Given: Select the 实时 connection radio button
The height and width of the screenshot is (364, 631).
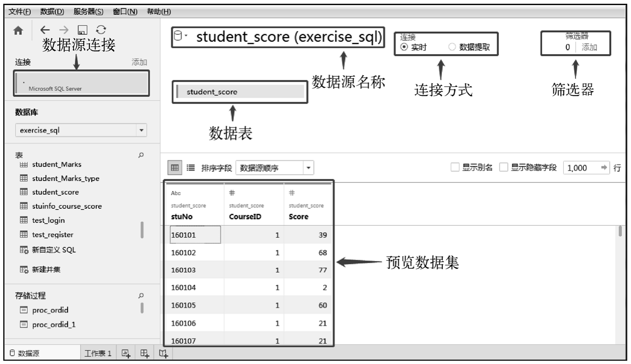Looking at the screenshot, I should click(403, 47).
